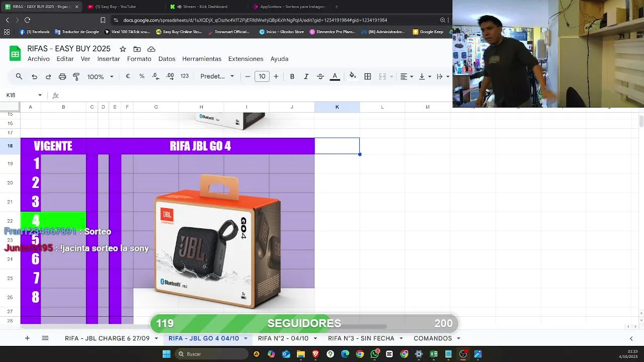Open the Formato menu
644x362 pixels.
pos(139,59)
